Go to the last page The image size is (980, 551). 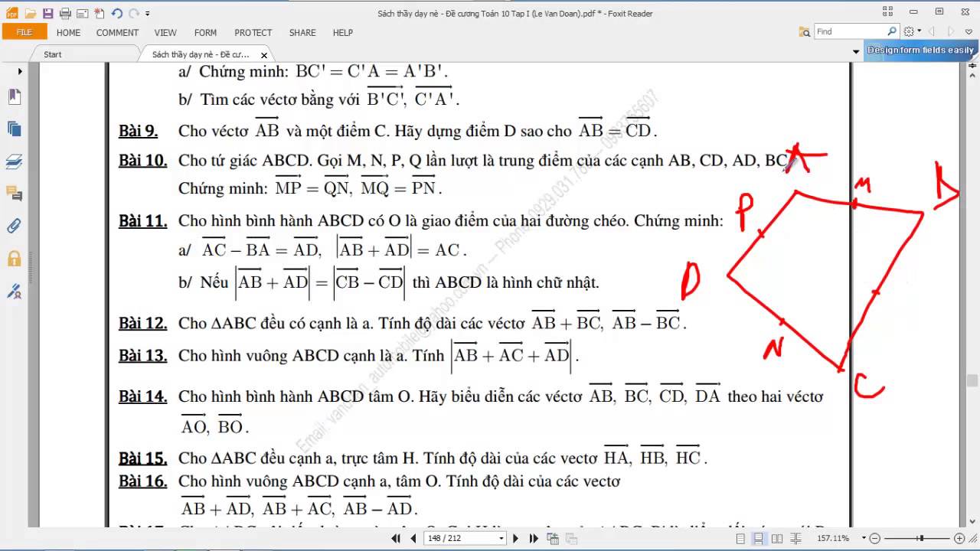click(534, 538)
